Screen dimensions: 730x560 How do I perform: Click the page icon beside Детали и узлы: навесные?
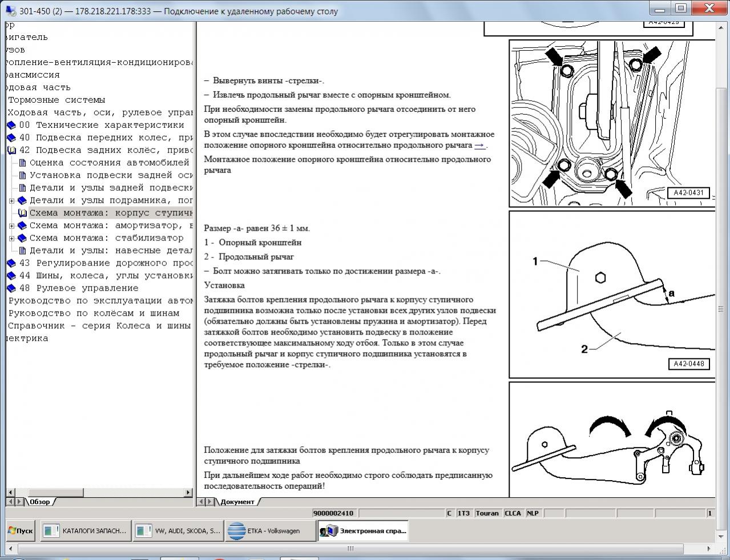tap(22, 251)
